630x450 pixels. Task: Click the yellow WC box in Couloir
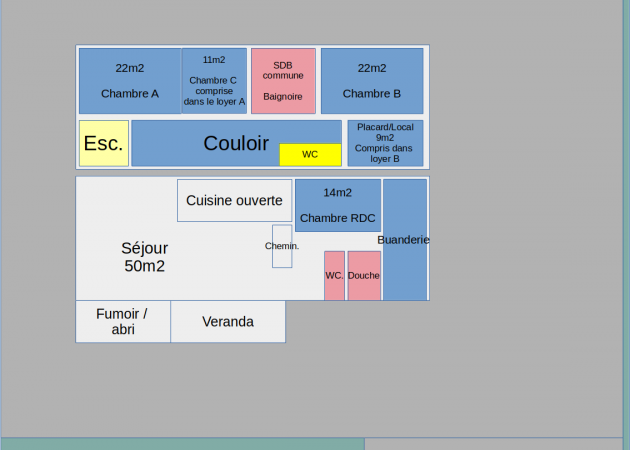coord(310,155)
